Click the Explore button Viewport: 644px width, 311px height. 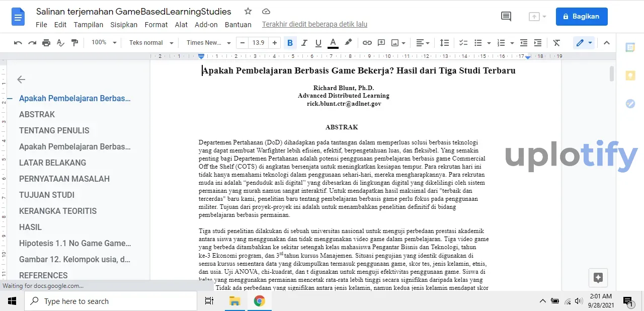tap(598, 277)
